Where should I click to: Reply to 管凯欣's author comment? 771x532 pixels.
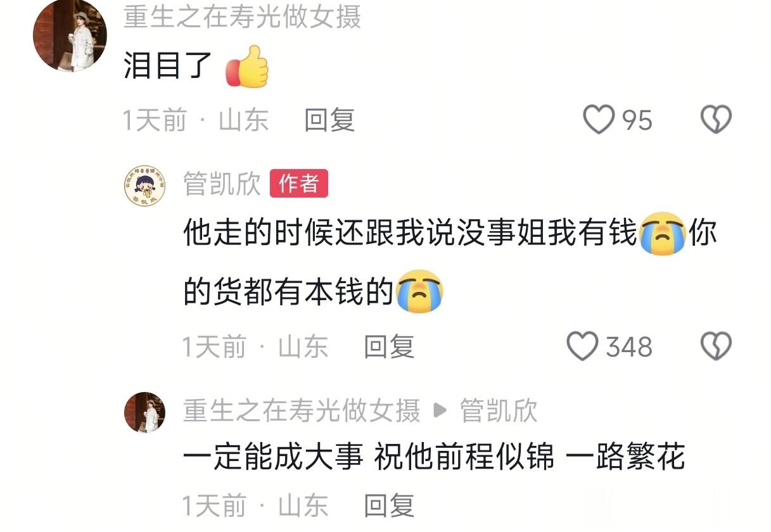point(388,346)
